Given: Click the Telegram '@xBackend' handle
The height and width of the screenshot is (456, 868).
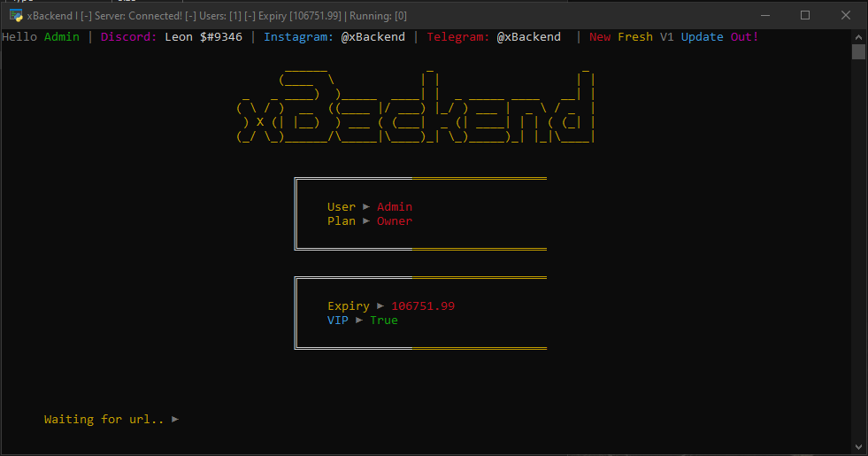Looking at the screenshot, I should pos(528,36).
